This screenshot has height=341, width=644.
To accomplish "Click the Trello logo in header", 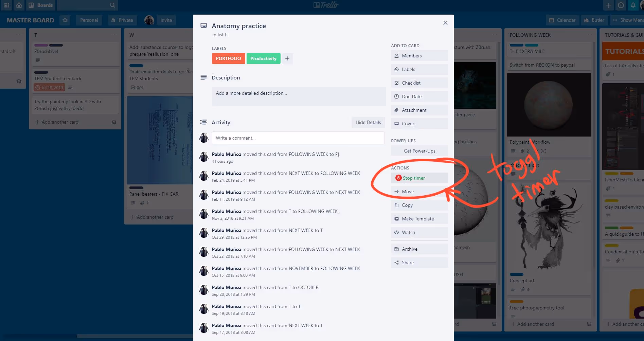I will [x=326, y=5].
